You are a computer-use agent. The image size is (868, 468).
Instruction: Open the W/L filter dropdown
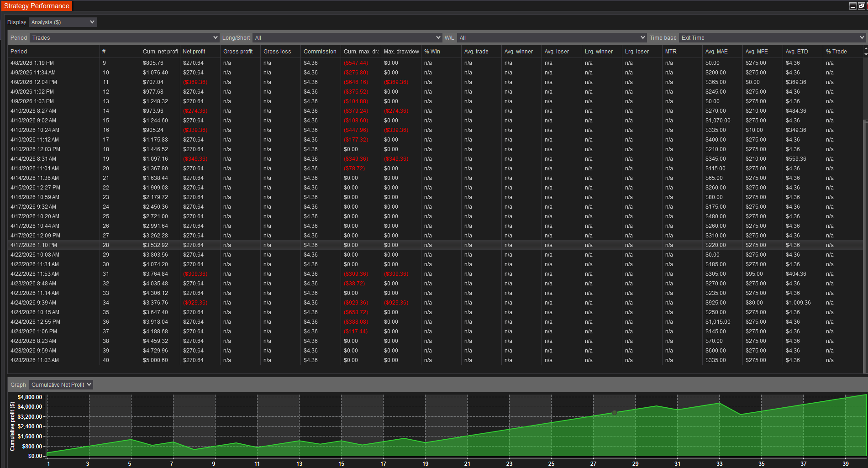tap(552, 38)
